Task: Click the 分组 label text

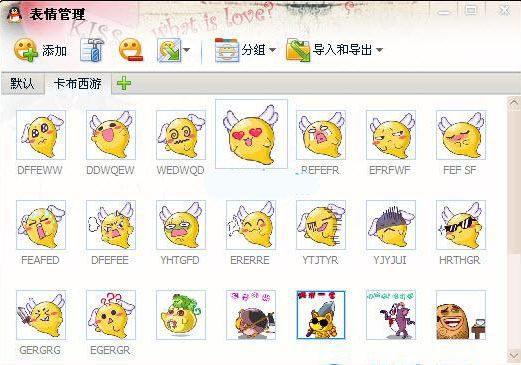Action: pos(254,50)
